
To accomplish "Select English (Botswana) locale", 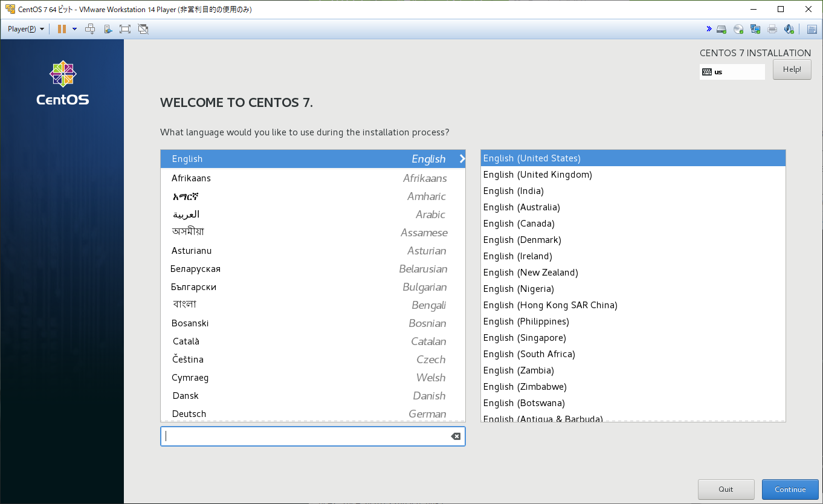I will tap(633, 403).
